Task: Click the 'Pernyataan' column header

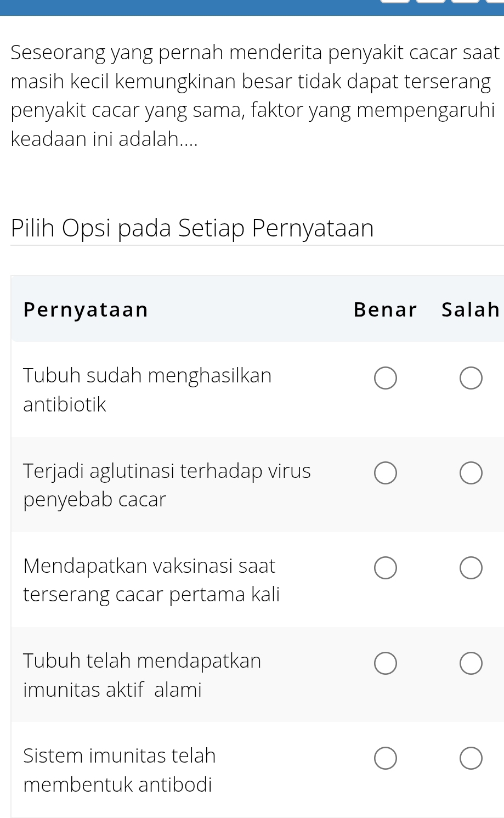Action: pos(86,310)
